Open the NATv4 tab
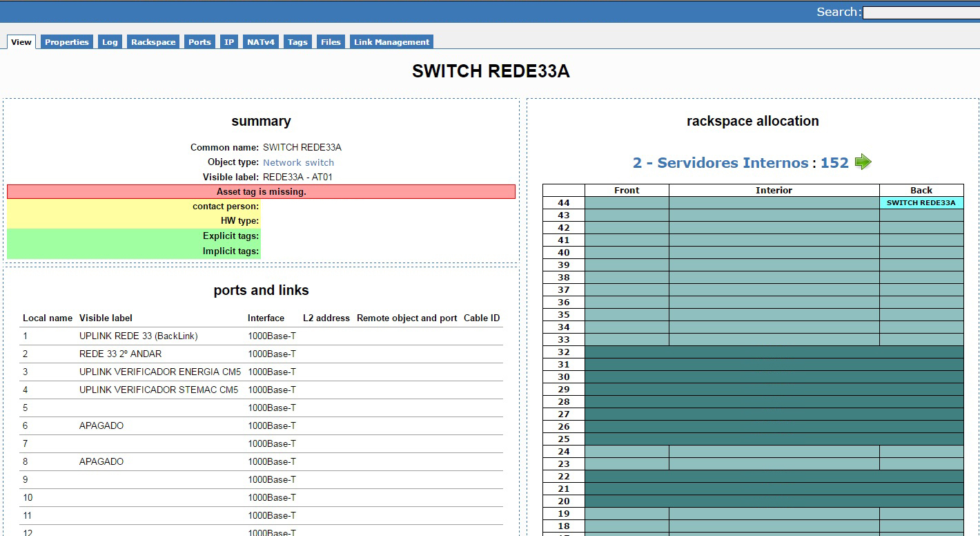 point(261,42)
